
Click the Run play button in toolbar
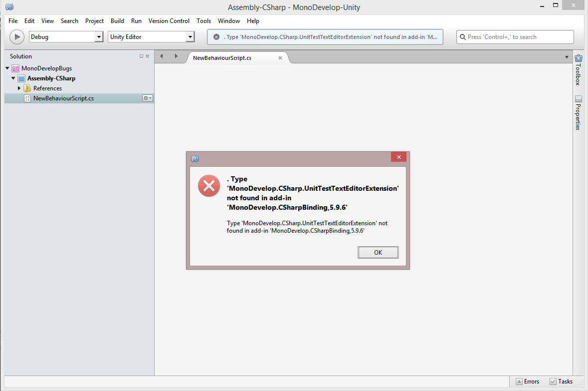click(x=17, y=37)
